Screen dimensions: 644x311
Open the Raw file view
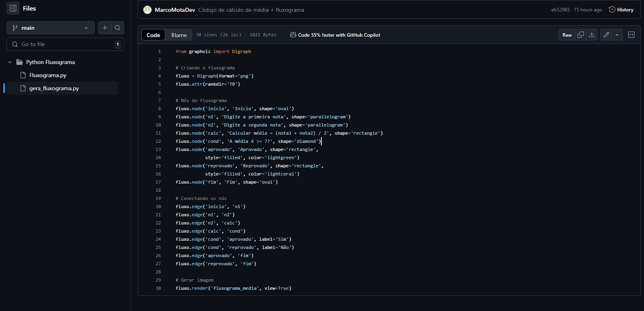(x=567, y=35)
